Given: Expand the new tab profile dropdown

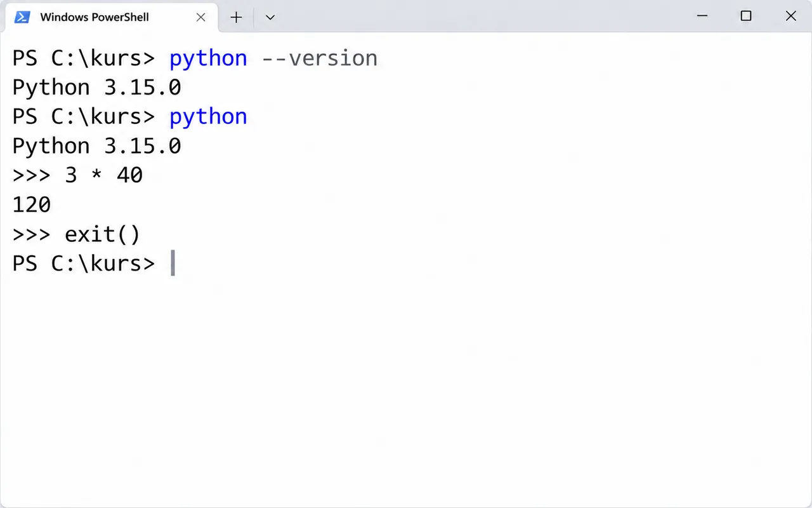Looking at the screenshot, I should click(270, 17).
